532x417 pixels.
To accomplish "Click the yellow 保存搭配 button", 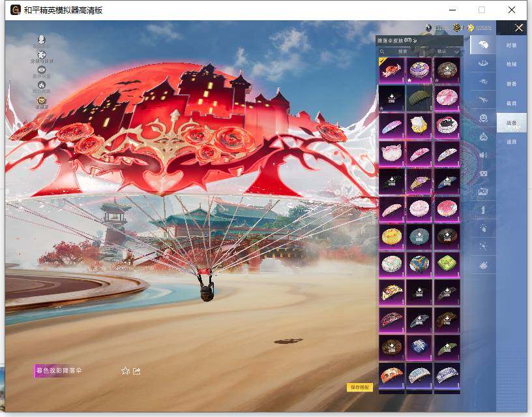I will coord(360,387).
